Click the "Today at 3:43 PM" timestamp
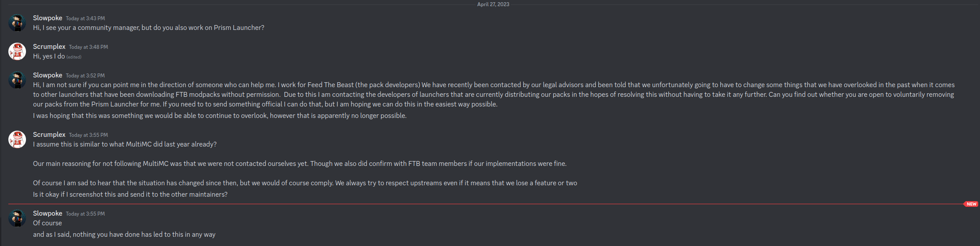 85,18
